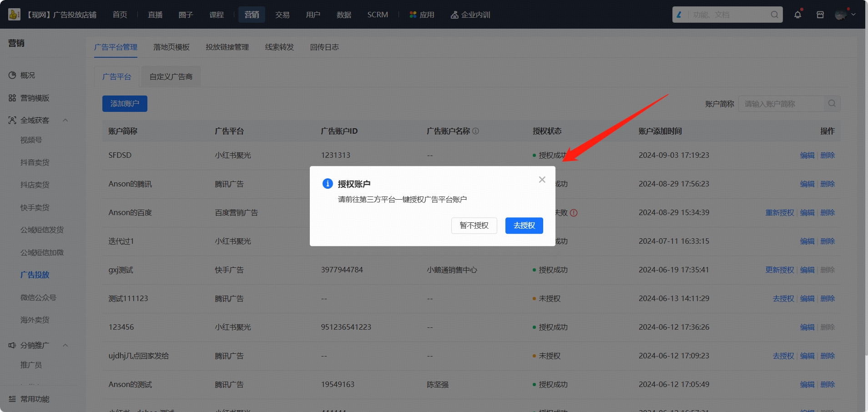Open 抖音卖货 in the sidebar
The width and height of the screenshot is (868, 412).
[35, 162]
